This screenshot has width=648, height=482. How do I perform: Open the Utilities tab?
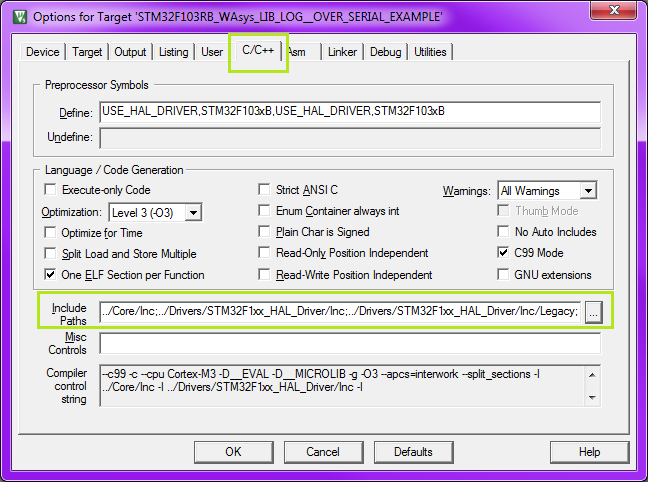430,52
